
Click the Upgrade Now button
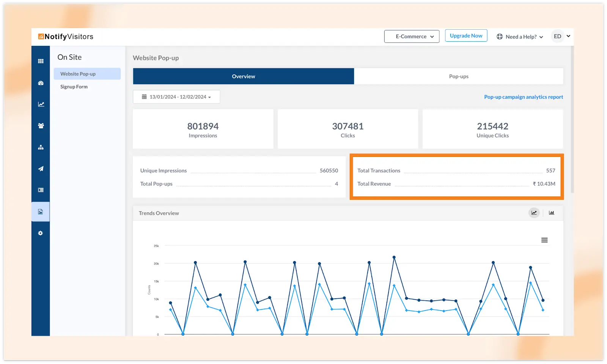466,36
